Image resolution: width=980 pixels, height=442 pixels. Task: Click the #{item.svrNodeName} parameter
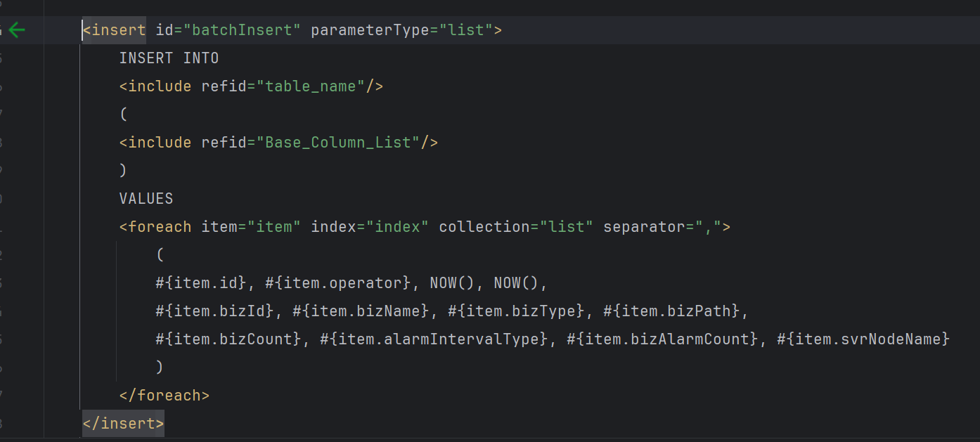point(863,339)
